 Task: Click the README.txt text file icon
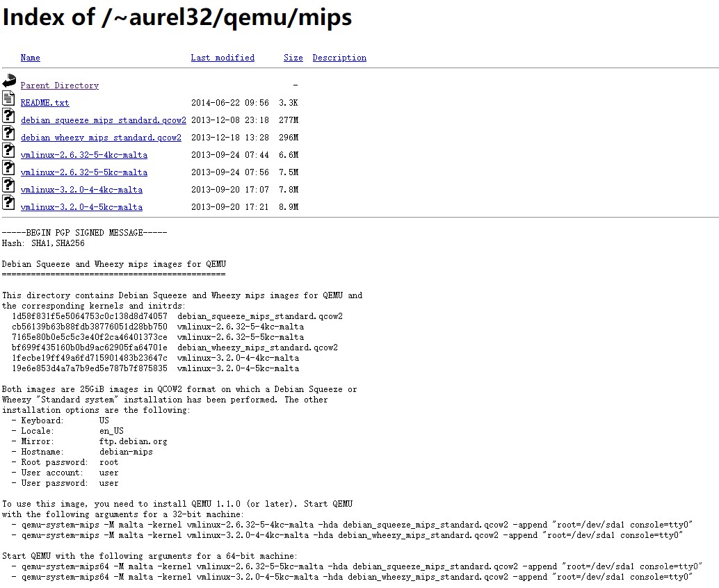point(8,98)
